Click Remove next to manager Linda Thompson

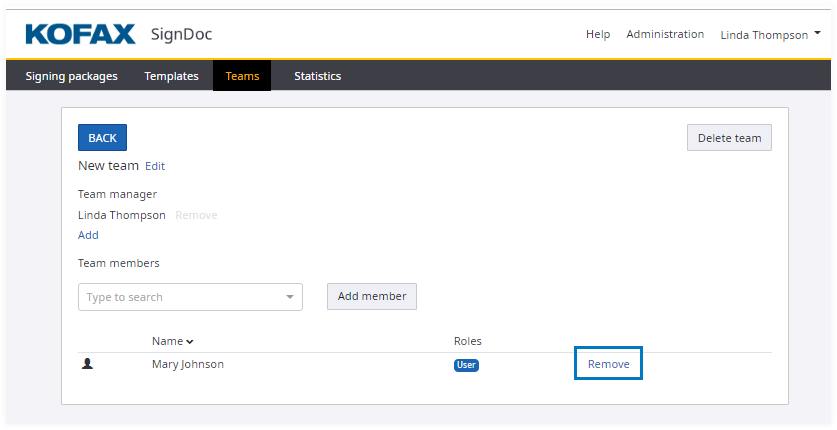[196, 215]
